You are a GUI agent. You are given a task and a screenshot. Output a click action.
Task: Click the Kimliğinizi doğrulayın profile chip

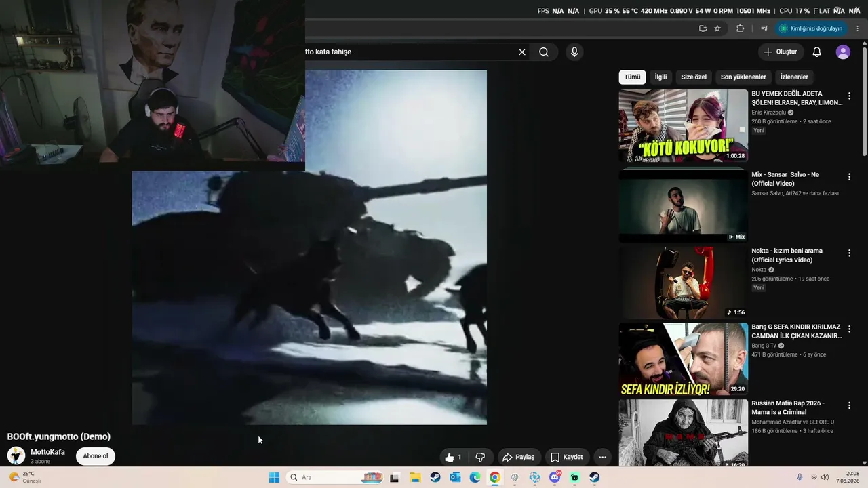point(811,28)
